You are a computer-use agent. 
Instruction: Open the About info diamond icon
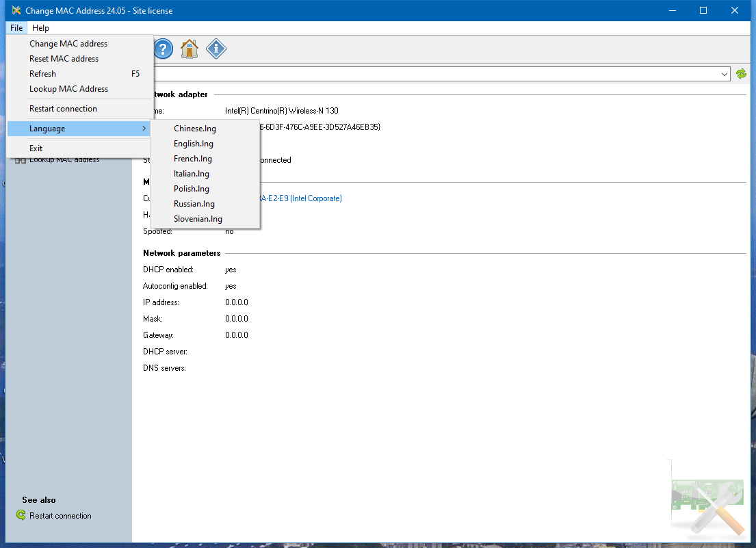[x=216, y=49]
